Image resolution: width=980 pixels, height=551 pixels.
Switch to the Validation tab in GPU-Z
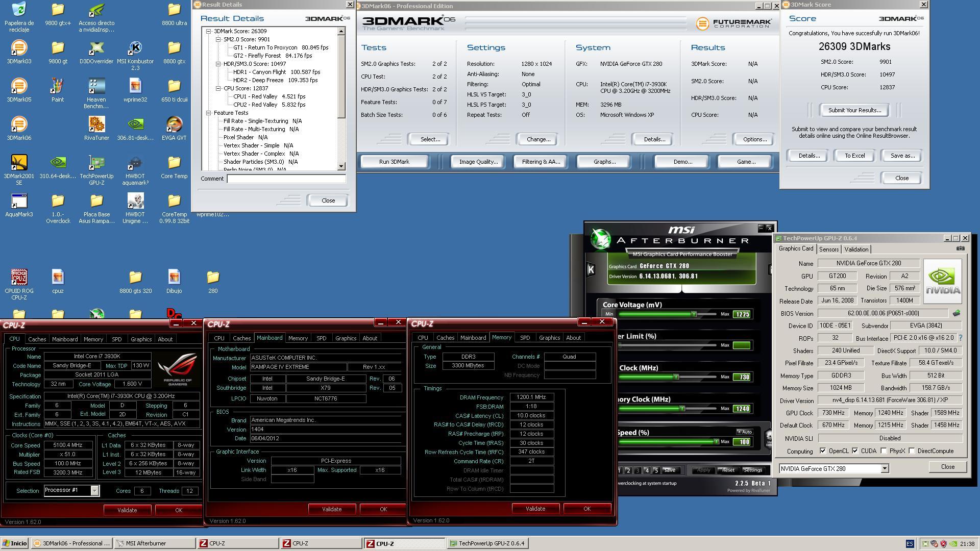856,249
